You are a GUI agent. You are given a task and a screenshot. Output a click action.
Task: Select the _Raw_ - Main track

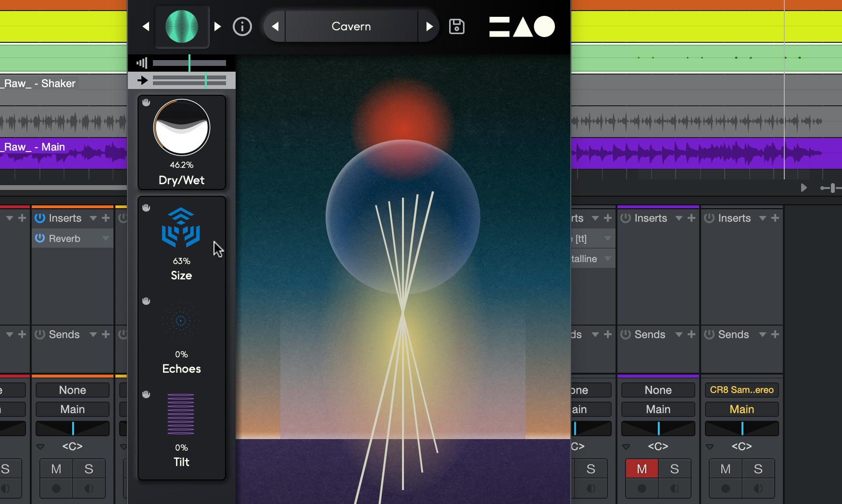[34, 147]
